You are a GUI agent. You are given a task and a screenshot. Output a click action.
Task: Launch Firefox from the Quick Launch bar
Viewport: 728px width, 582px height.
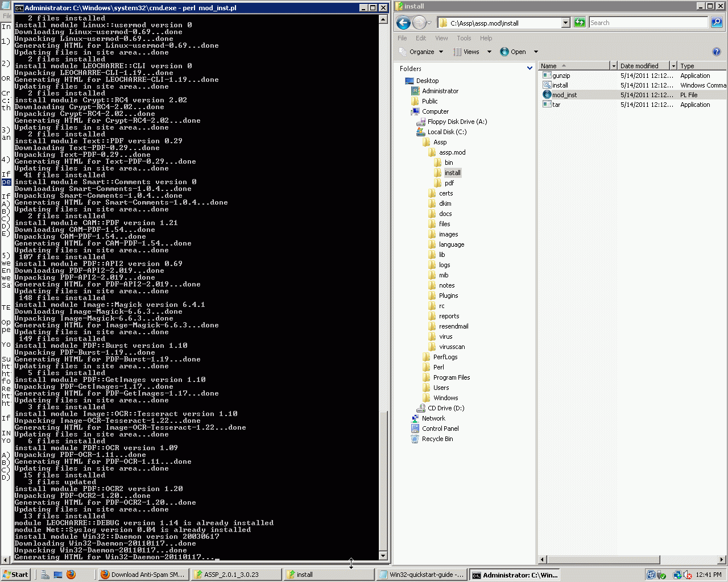pyautogui.click(x=71, y=575)
